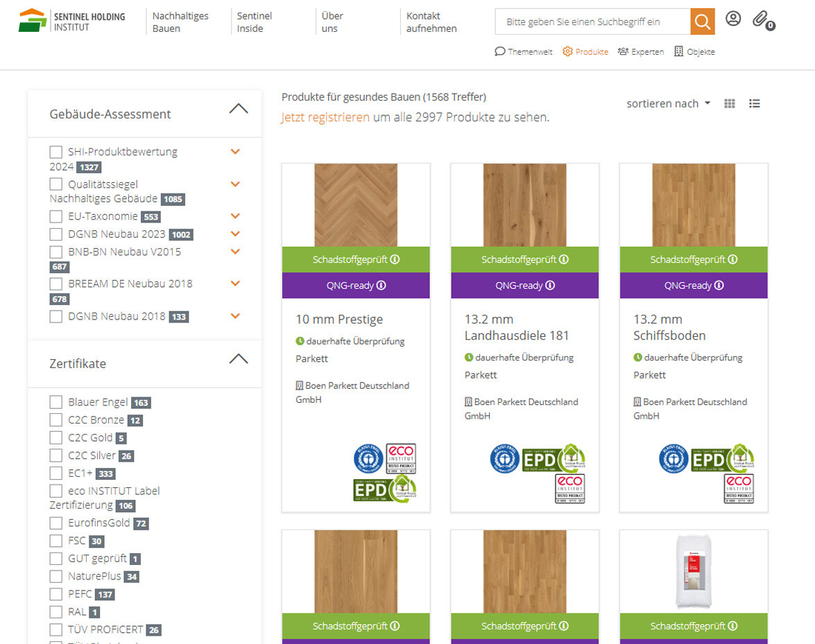Check the EU-Taxonomie filter box
Image resolution: width=815 pixels, height=644 pixels.
pos(56,216)
